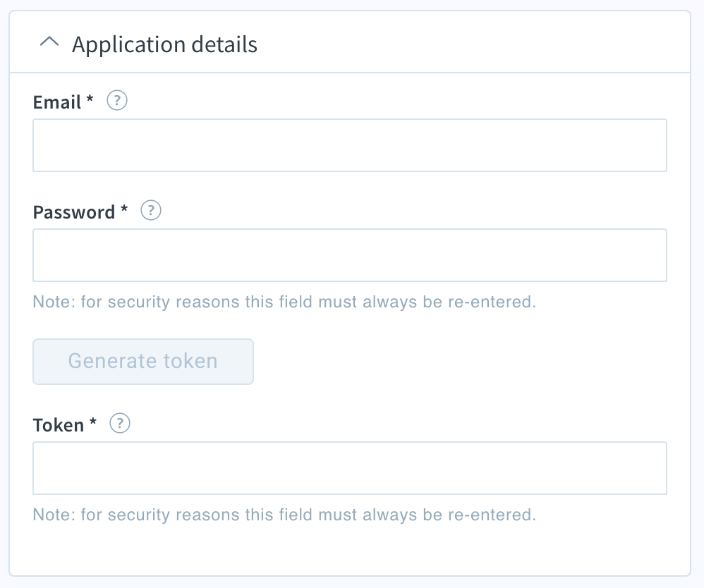Collapse the Application details section chevron
The height and width of the screenshot is (588, 704).
point(49,42)
